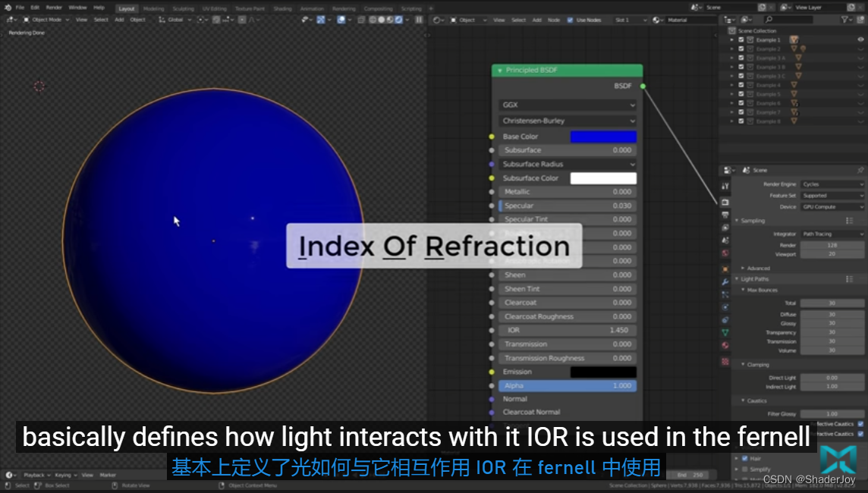Toggle visibility of Example 1 in the outliner
Screen dimensions: 868x493
[860, 39]
